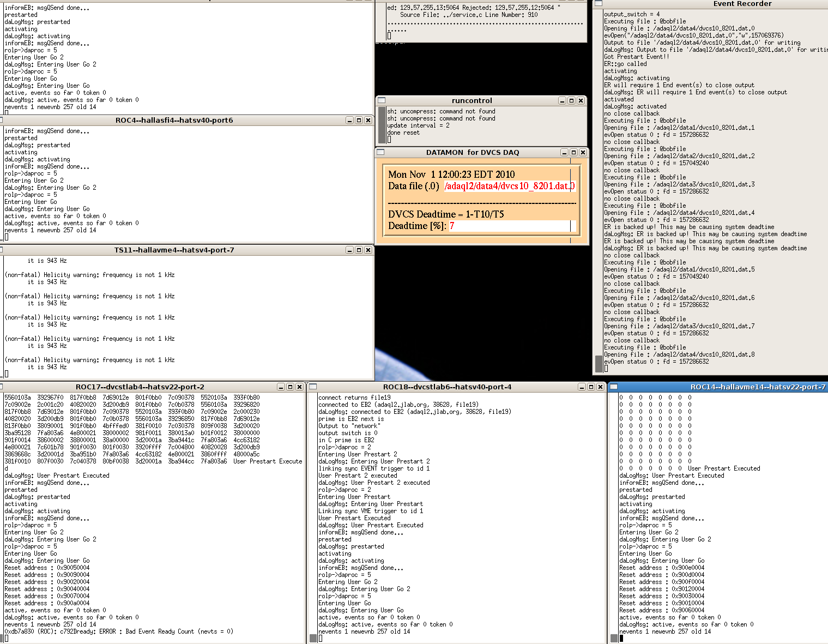The width and height of the screenshot is (828, 644).
Task: Click the 'Data file (.0)' label
Action: [414, 186]
